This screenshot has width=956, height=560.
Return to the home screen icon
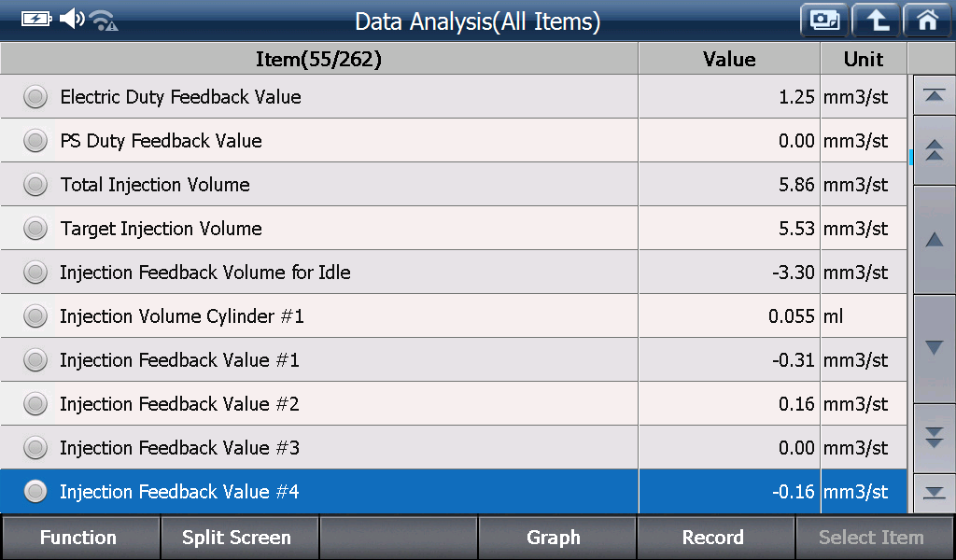click(x=927, y=21)
